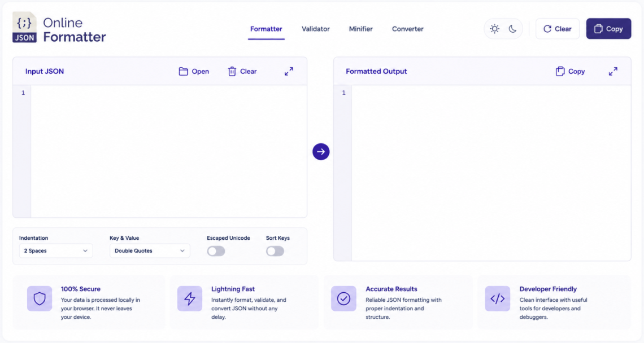
Task: Click line number 1 in Formatted Output
Action: pyautogui.click(x=344, y=93)
